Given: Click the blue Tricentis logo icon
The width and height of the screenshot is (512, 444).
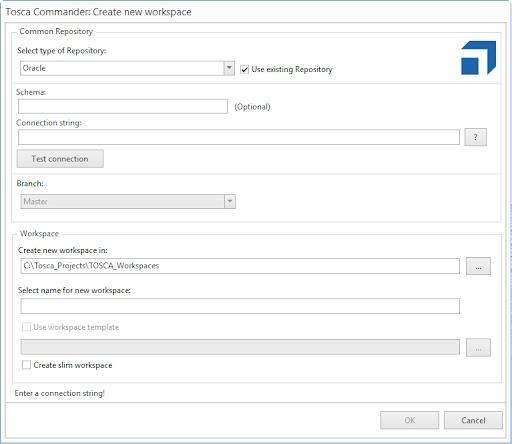Looking at the screenshot, I should 479,58.
